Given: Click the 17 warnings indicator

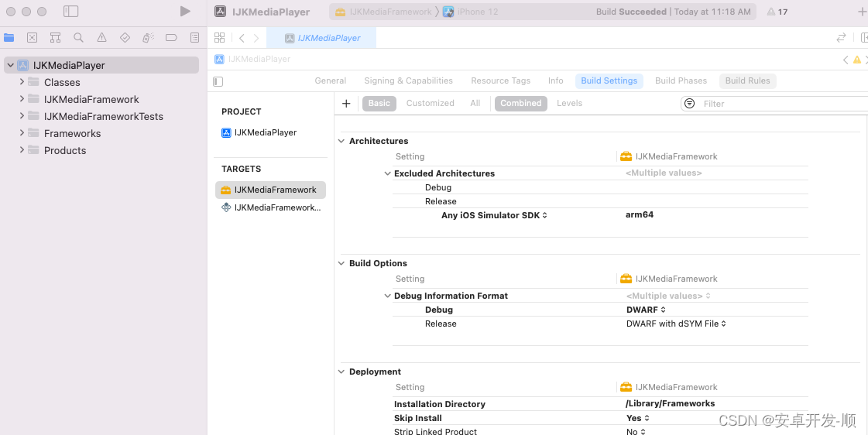Looking at the screenshot, I should (x=777, y=12).
